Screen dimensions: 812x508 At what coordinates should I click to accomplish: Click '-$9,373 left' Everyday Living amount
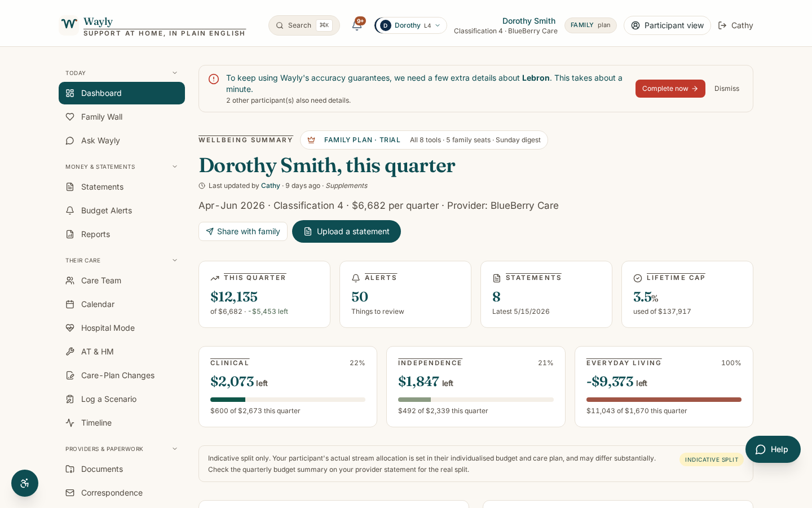coord(617,382)
